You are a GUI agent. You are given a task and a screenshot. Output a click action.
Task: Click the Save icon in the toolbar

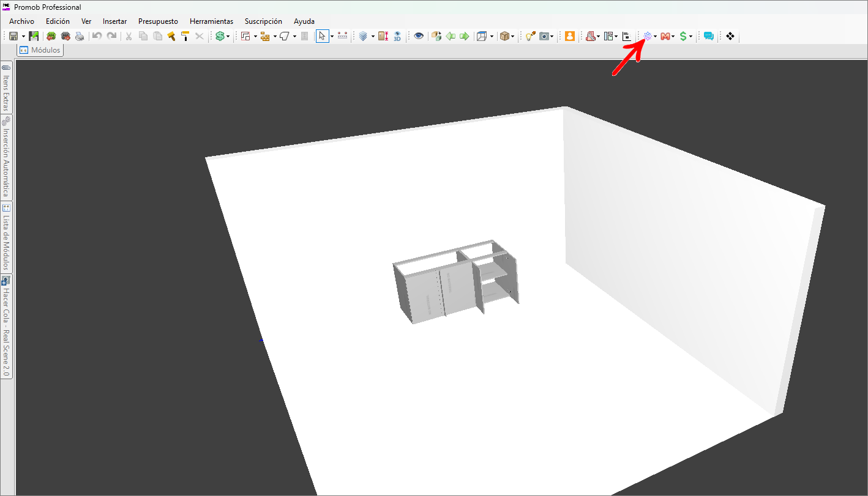13,37
